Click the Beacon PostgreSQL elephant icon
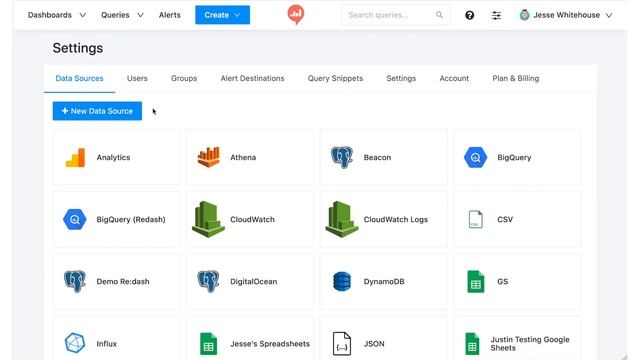Screen dimensions: 640x360 click(x=342, y=158)
